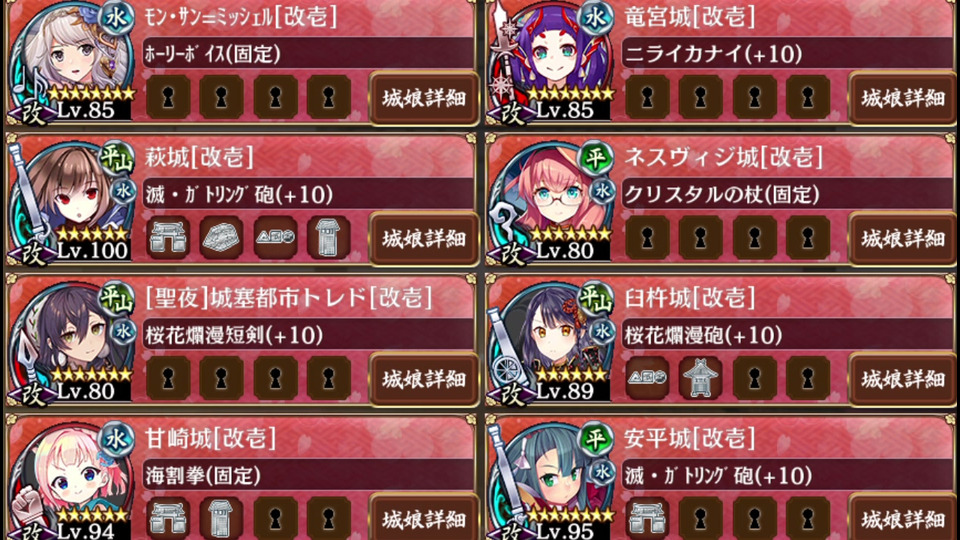The width and height of the screenshot is (960, 540).
Task: Open 城娘詳細 for 竜宮城
Action: pos(903,99)
